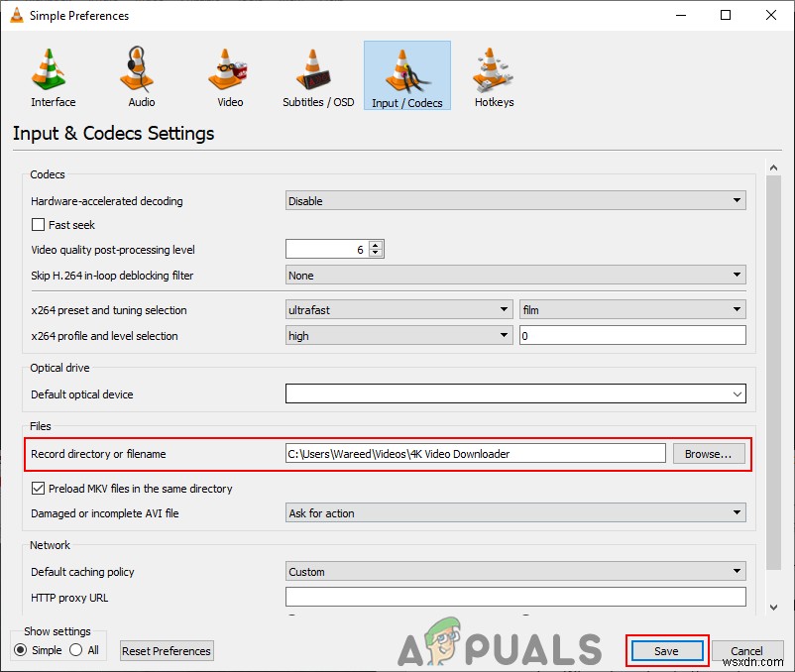795x672 pixels.
Task: Open the Damaged or incomplete AVI file dropdown
Action: (x=515, y=512)
